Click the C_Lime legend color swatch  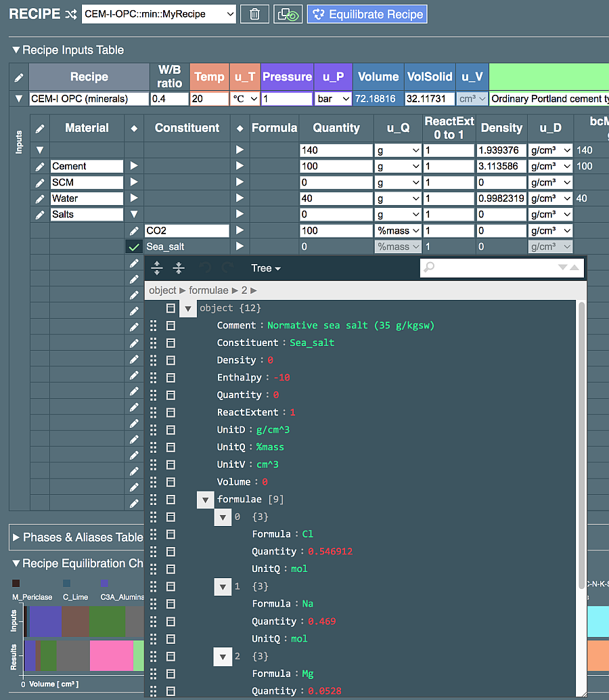(67, 582)
